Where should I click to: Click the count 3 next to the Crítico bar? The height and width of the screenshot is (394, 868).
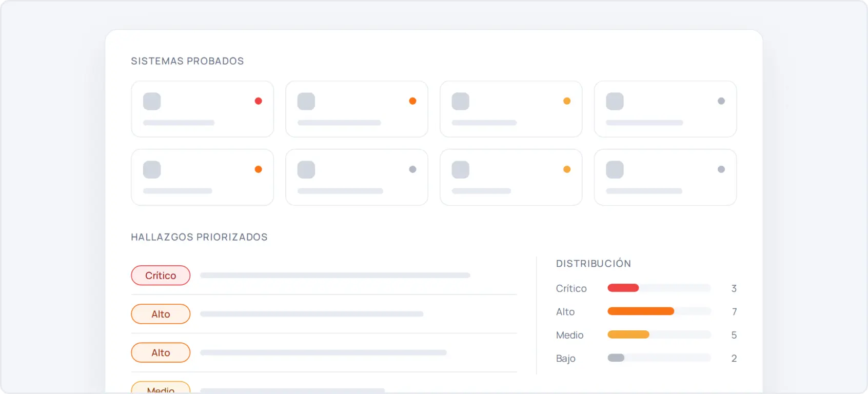pos(734,288)
